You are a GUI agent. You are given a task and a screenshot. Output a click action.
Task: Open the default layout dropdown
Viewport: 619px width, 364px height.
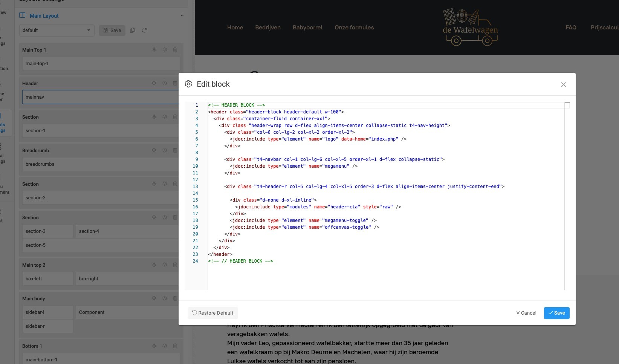[x=57, y=30]
